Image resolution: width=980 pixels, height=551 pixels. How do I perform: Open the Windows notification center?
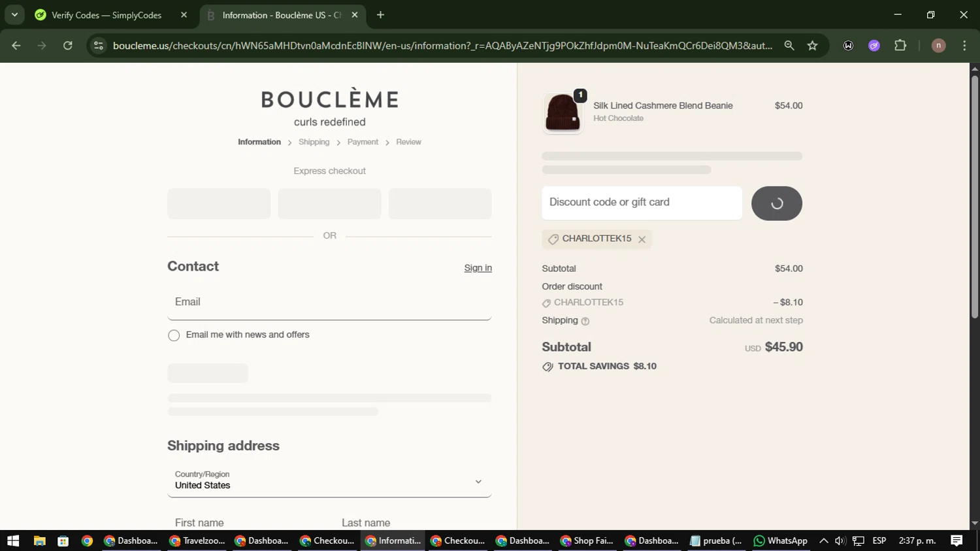click(956, 541)
